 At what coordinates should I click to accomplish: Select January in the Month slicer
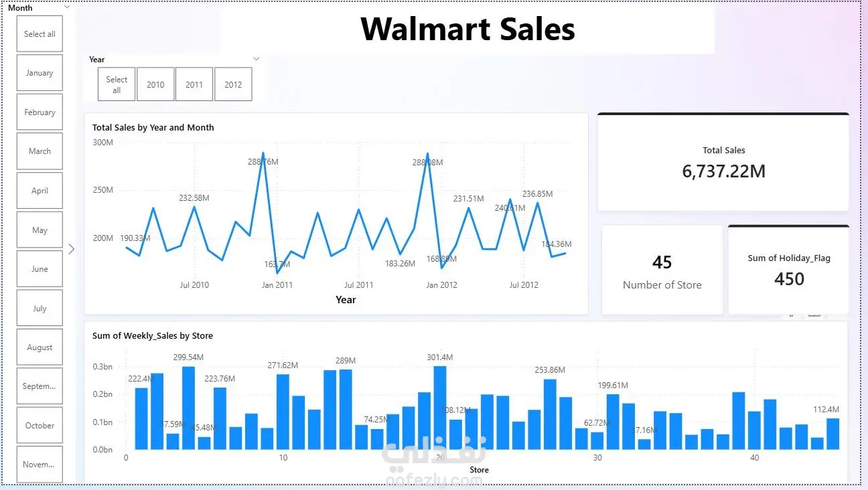tap(40, 73)
